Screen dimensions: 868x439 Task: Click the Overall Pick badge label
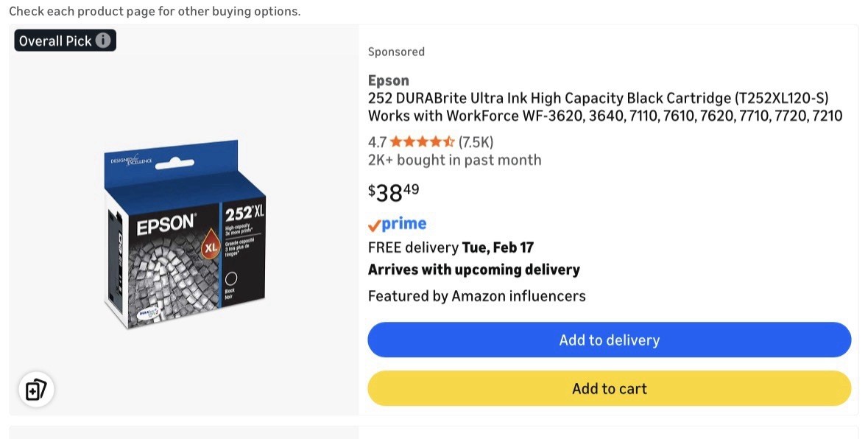(55, 41)
